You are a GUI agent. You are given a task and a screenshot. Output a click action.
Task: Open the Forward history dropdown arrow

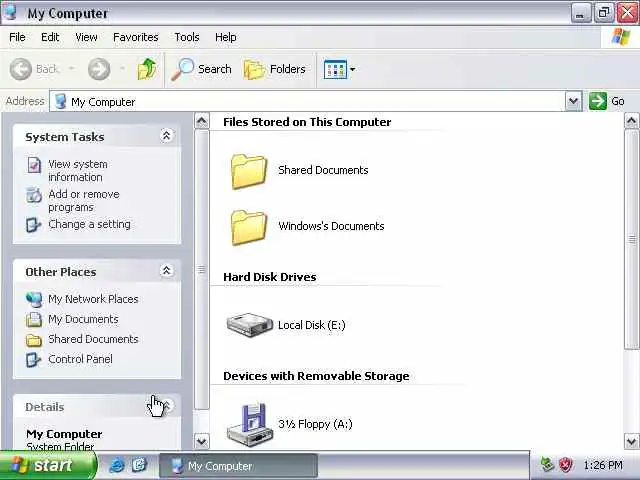tap(122, 69)
